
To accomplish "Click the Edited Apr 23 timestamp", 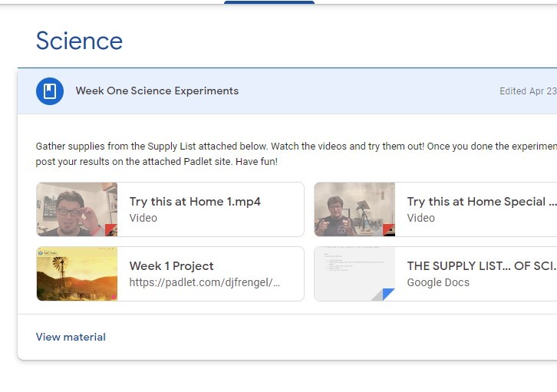I will click(x=527, y=91).
